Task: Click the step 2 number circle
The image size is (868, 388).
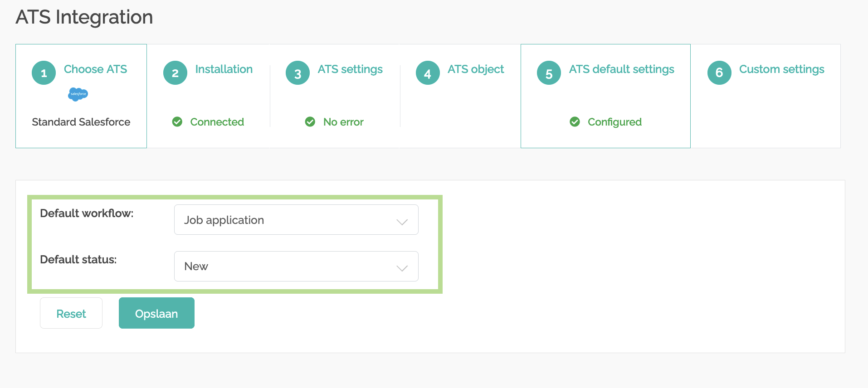Action: tap(175, 73)
